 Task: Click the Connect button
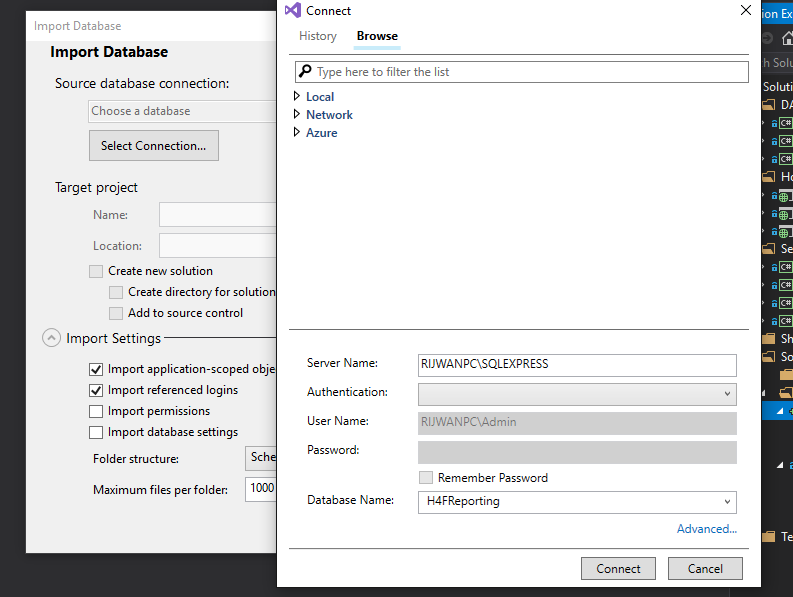pyautogui.click(x=618, y=569)
